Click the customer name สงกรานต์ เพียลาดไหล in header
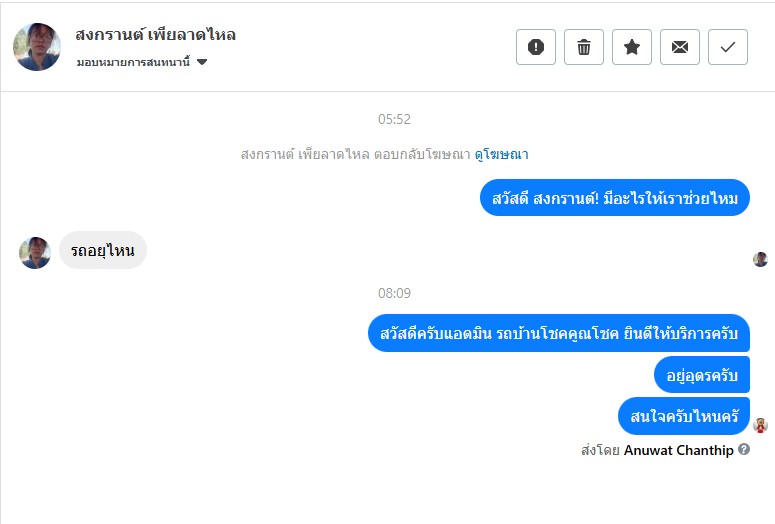Screen dimensions: 775x524 [x=155, y=35]
